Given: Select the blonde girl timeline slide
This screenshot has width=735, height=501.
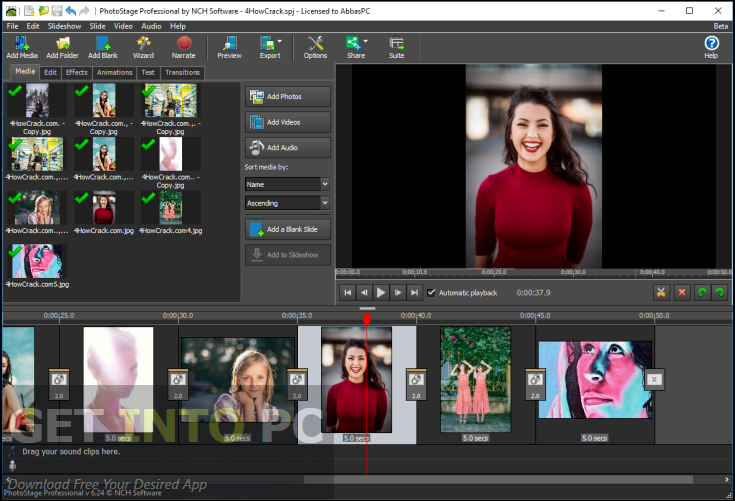Looking at the screenshot, I should pos(238,380).
